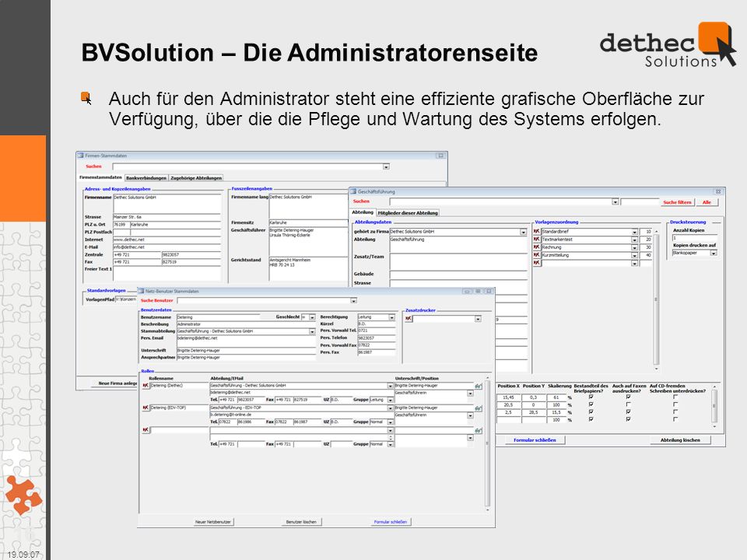
Task: Click binoculars icon on empty role row
Action: click(x=478, y=430)
